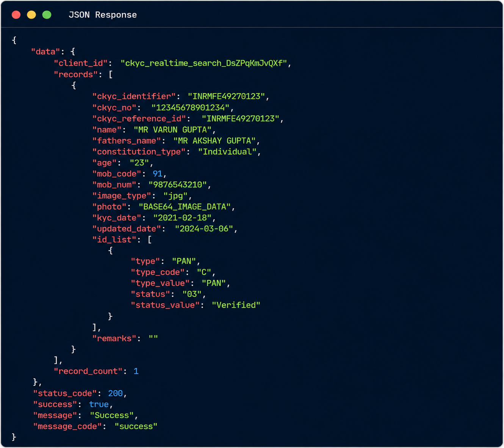Click the "image_type" key
504x448 pixels.
coord(122,196)
